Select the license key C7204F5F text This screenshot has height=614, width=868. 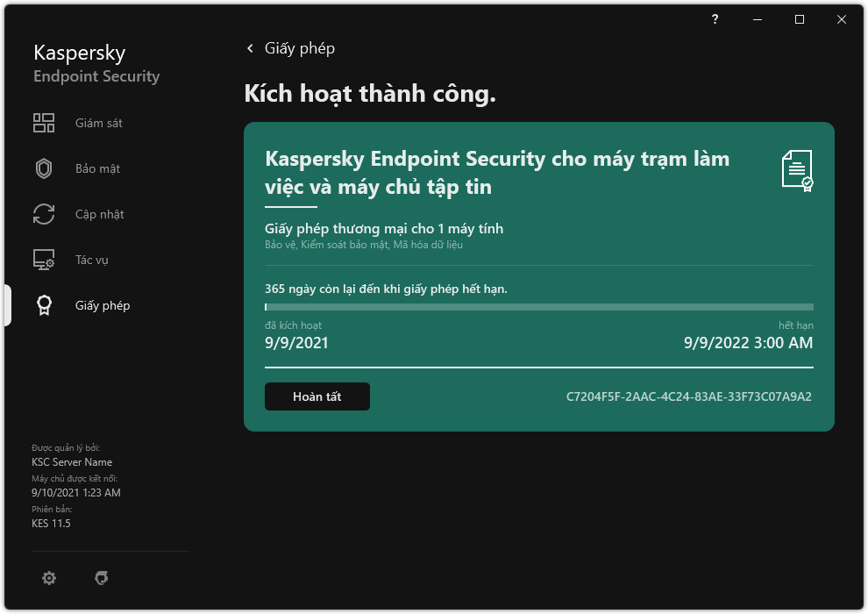[689, 396]
